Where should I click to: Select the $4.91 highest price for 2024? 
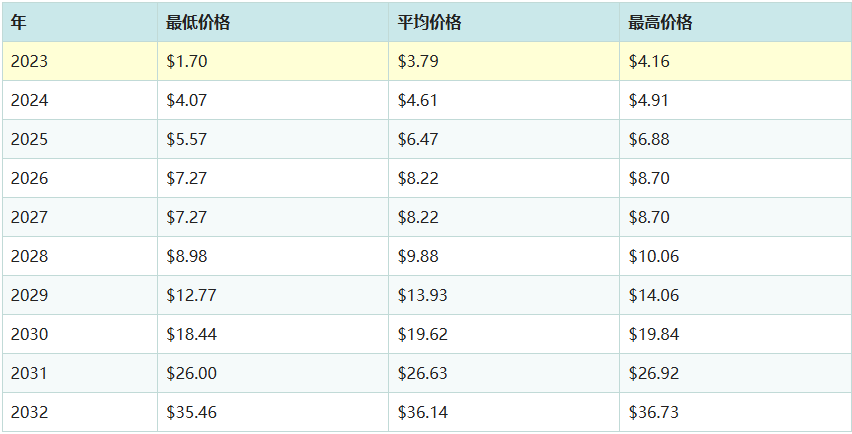click(649, 100)
